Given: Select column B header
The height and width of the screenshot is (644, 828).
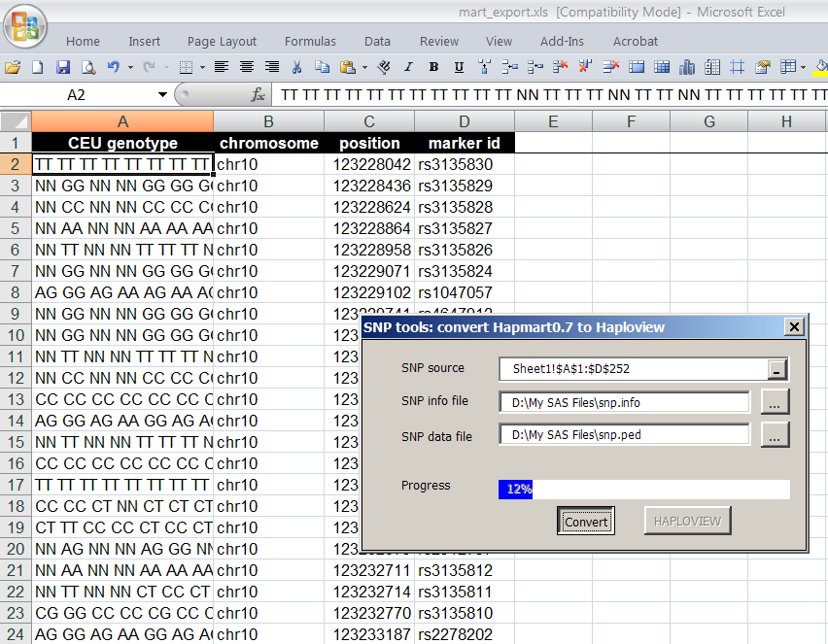Looking at the screenshot, I should point(269,122).
